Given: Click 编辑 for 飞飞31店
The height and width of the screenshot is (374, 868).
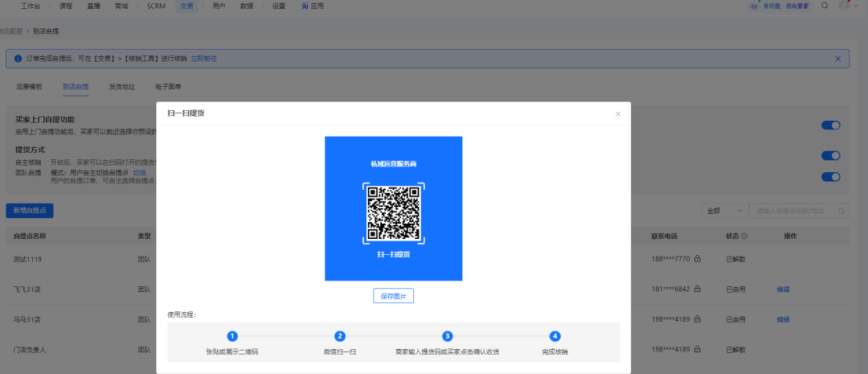Looking at the screenshot, I should pyautogui.click(x=783, y=290).
